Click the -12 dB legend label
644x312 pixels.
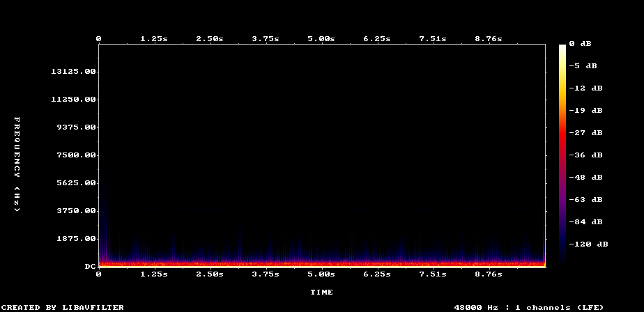tap(585, 88)
